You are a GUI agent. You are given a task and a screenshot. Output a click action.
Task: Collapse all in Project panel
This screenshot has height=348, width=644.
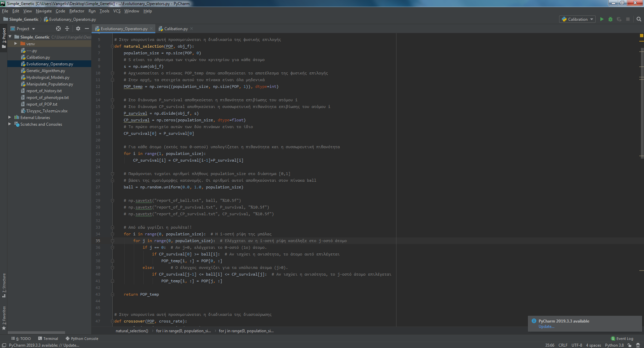(67, 29)
